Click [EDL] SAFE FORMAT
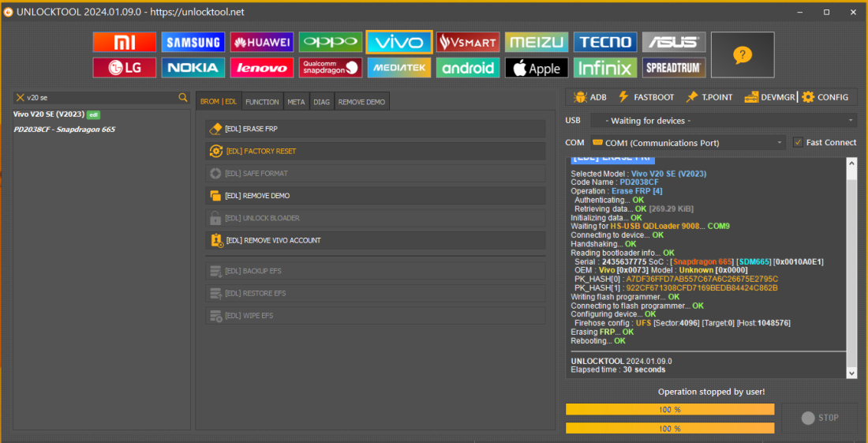 (x=376, y=173)
